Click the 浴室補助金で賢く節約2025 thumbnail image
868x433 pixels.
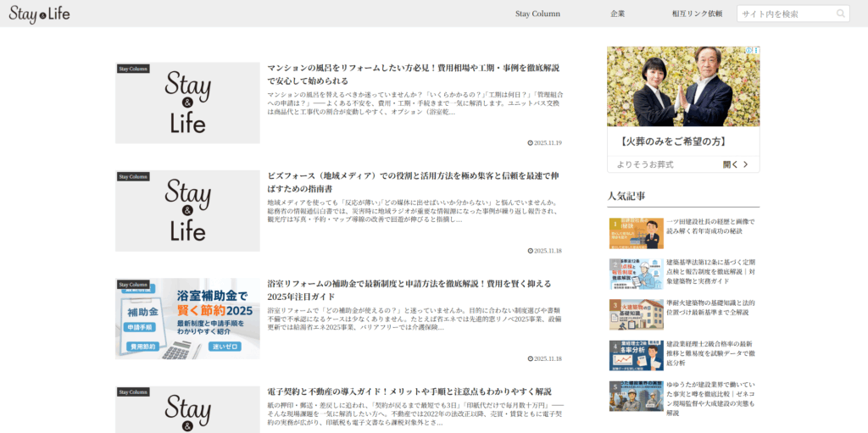tap(187, 319)
